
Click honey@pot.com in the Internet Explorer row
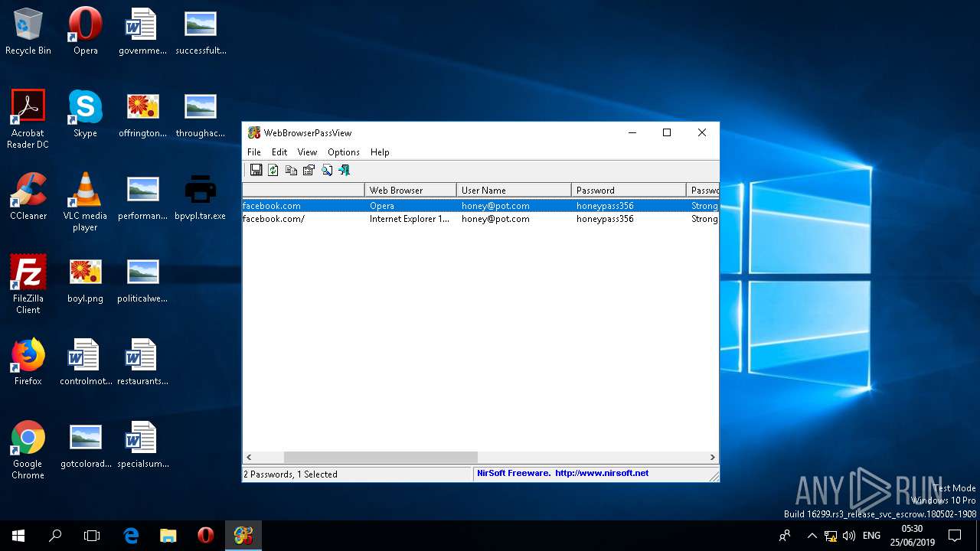point(495,219)
